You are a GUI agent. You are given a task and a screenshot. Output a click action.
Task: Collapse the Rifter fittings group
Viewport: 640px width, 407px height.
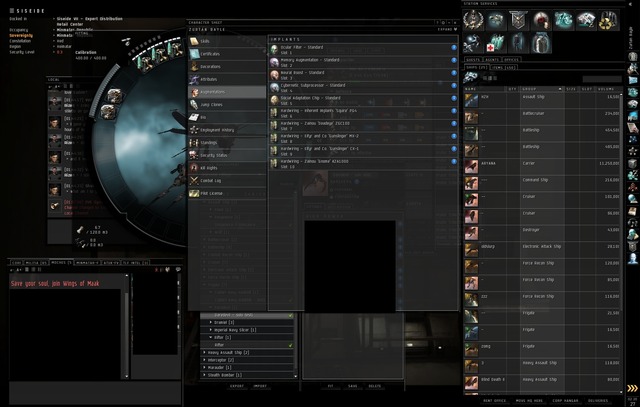tap(211, 337)
